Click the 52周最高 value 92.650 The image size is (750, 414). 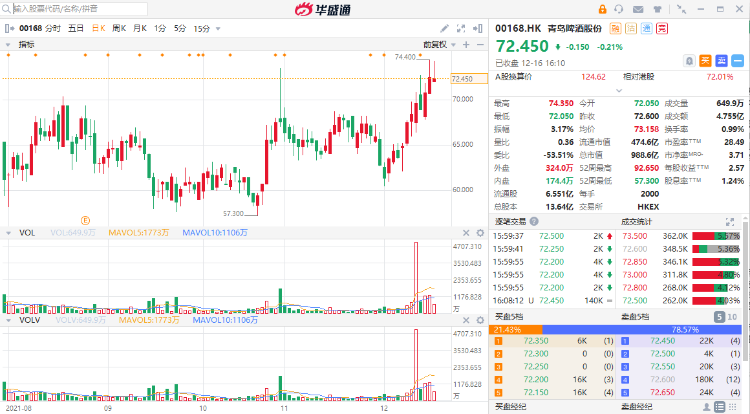tap(647, 168)
